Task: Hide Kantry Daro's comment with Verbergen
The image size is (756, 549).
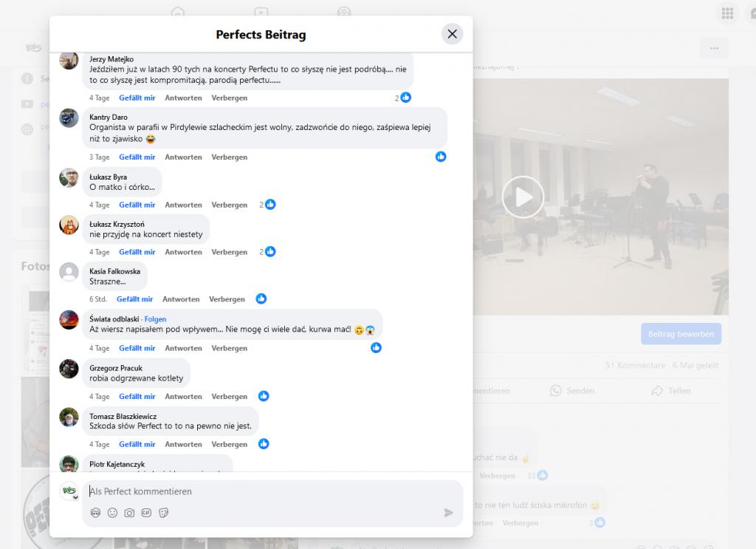Action: click(229, 157)
